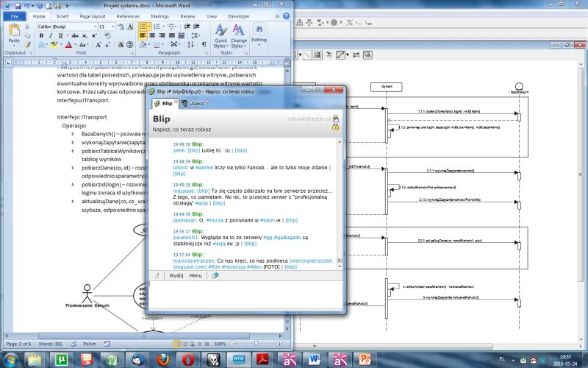The image size is (588, 368).
Task: Click the padlock icon in Blip chat header
Action: tap(335, 127)
